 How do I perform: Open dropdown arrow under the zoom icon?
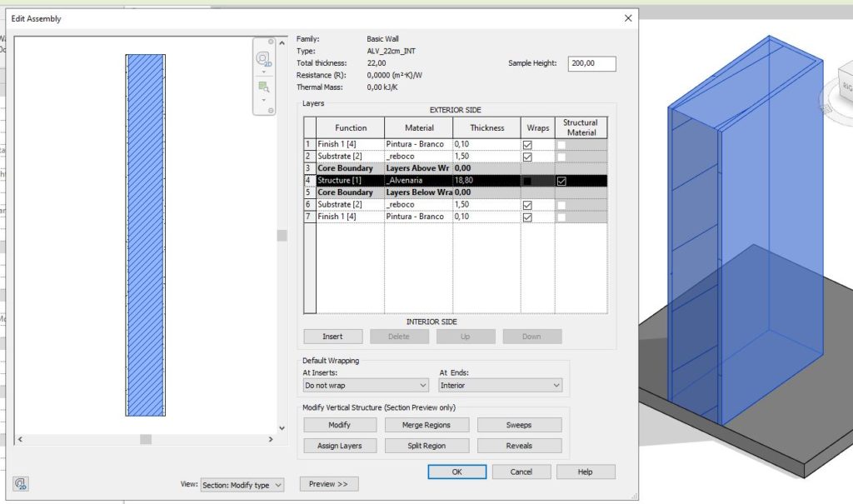264,100
